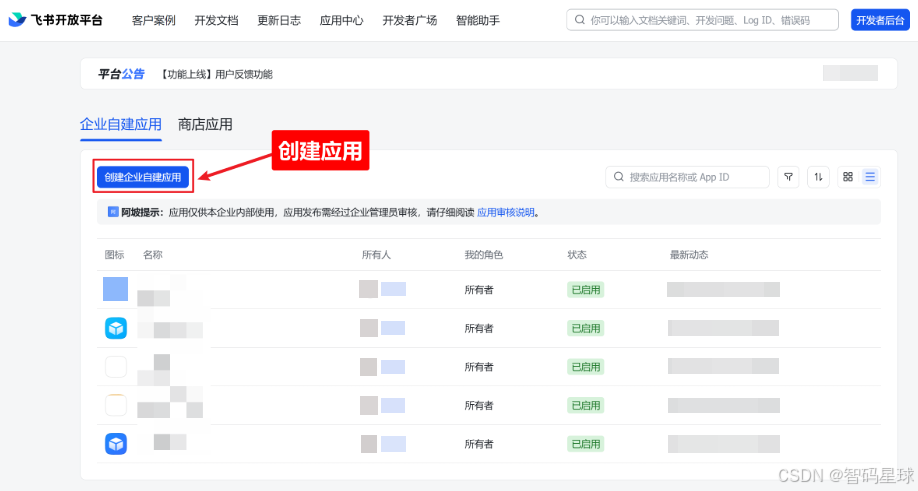This screenshot has height=491, width=918.
Task: Click the magnifier icon in top search
Action: (580, 20)
